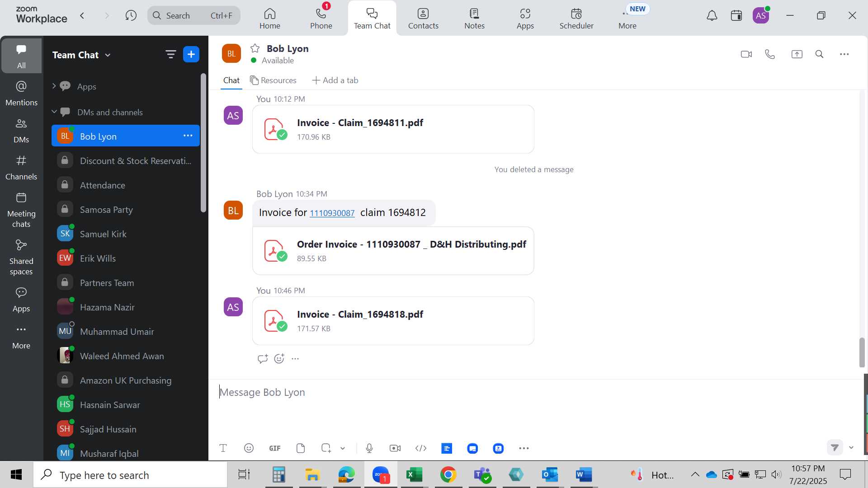Open the Scheduler tab
This screenshot has width=868, height=488.
point(576,19)
